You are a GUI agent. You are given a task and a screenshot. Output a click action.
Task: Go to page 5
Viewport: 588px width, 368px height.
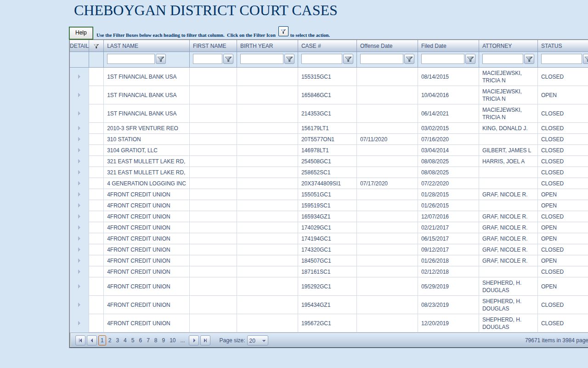[133, 340]
